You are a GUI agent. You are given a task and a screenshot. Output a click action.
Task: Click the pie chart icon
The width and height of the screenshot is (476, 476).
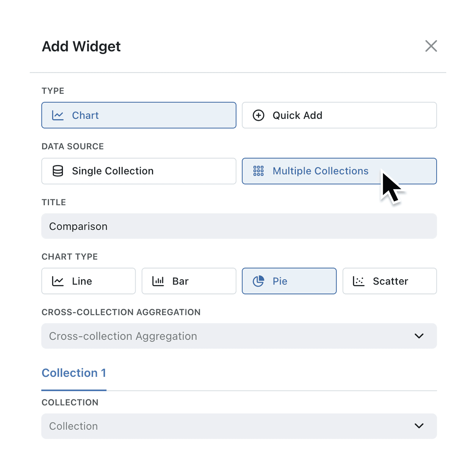click(x=259, y=281)
